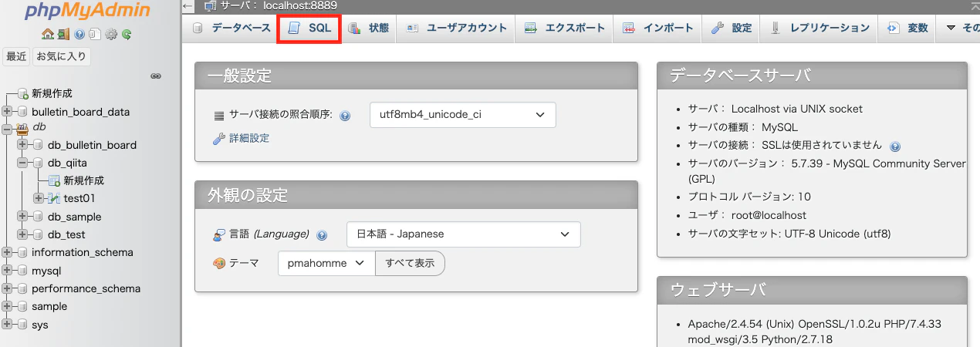Click the green reload navigation icon
980x347 pixels.
click(126, 34)
